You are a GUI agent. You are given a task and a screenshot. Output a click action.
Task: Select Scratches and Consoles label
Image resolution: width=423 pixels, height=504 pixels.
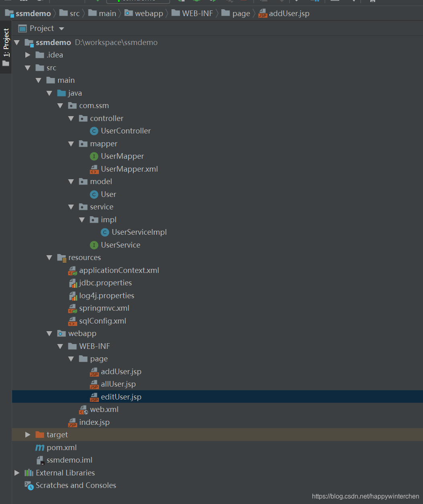pyautogui.click(x=76, y=486)
